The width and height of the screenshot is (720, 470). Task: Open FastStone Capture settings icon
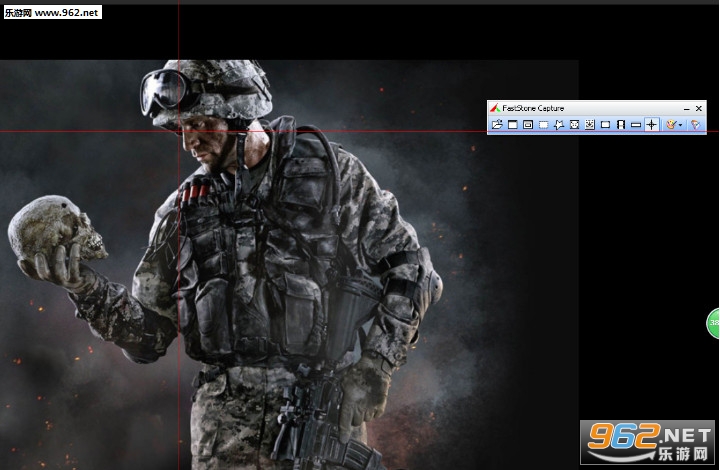tap(696, 124)
